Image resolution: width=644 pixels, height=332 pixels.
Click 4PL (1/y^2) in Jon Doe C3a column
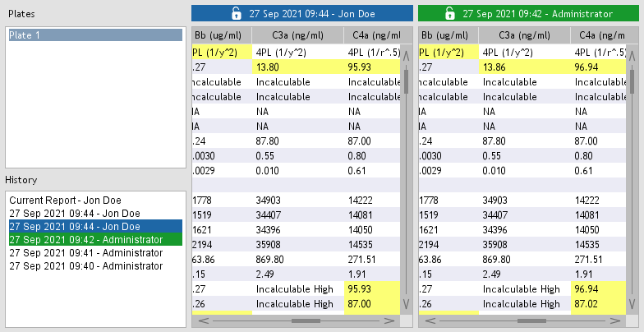(298, 53)
